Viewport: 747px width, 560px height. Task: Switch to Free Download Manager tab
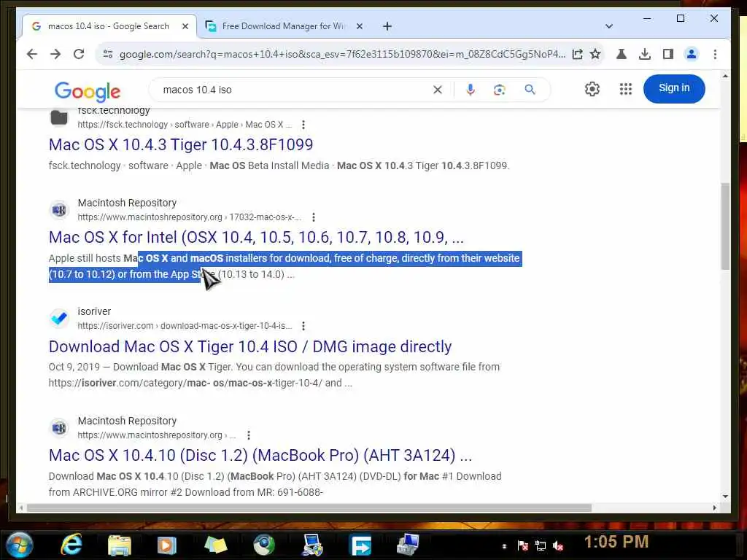pyautogui.click(x=284, y=26)
